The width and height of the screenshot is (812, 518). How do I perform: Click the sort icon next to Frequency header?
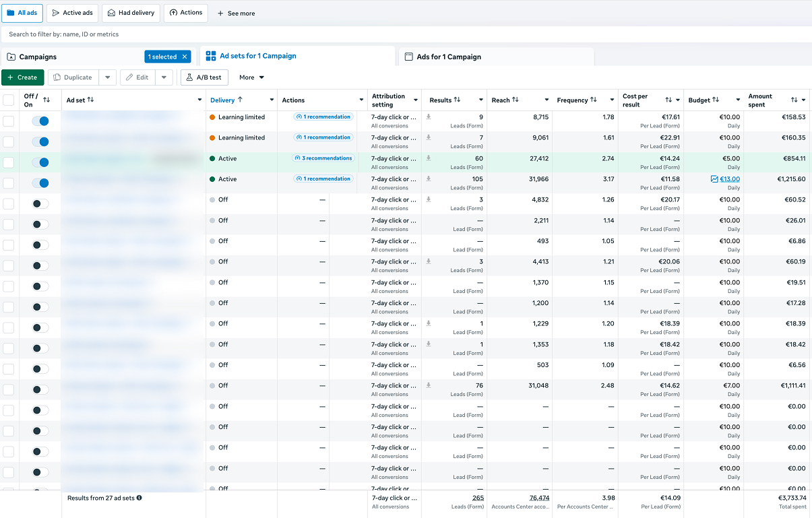click(x=594, y=100)
